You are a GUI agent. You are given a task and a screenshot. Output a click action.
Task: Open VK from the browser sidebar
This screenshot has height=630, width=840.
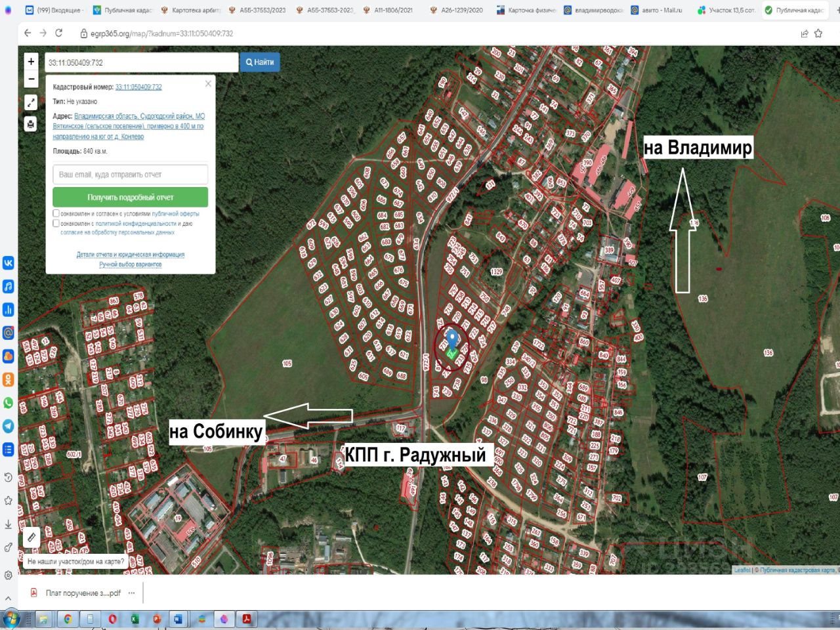[x=9, y=263]
